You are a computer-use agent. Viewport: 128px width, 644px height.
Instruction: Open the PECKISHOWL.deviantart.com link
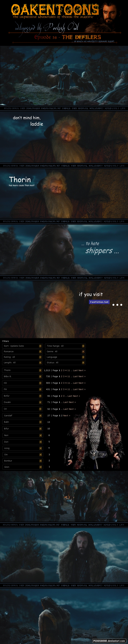(x=109, y=641)
